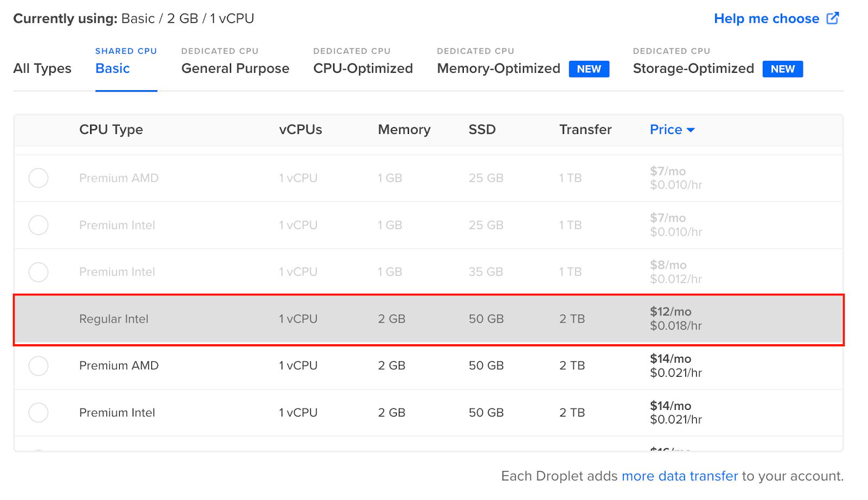
Task: Click the external link icon beside Help me choose
Action: coord(833,18)
